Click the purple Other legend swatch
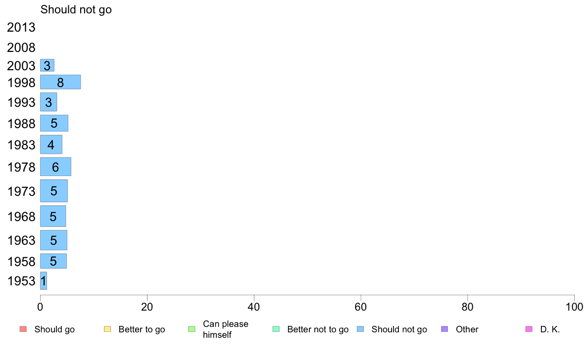588x364 pixels. [445, 329]
